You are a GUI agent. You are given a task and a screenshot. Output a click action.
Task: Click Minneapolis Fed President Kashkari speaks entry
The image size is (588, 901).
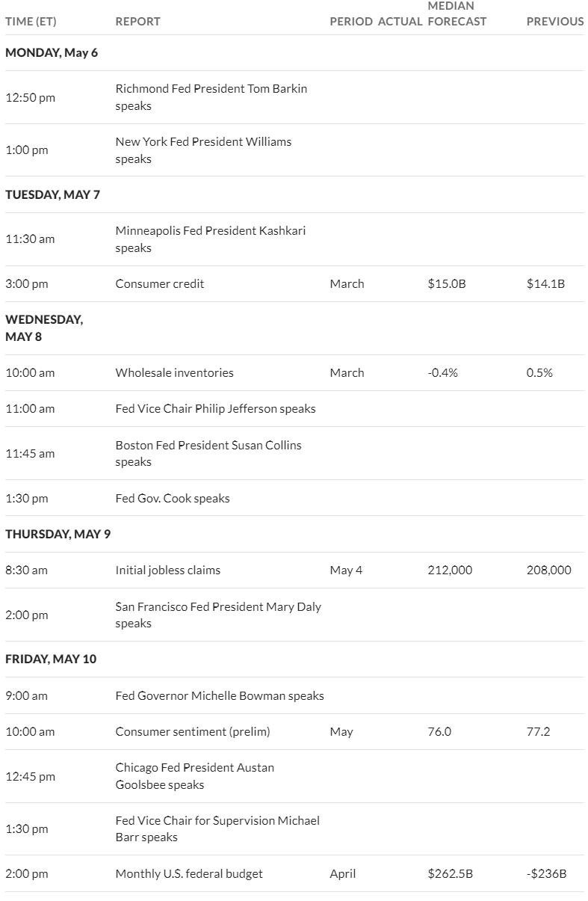[211, 239]
